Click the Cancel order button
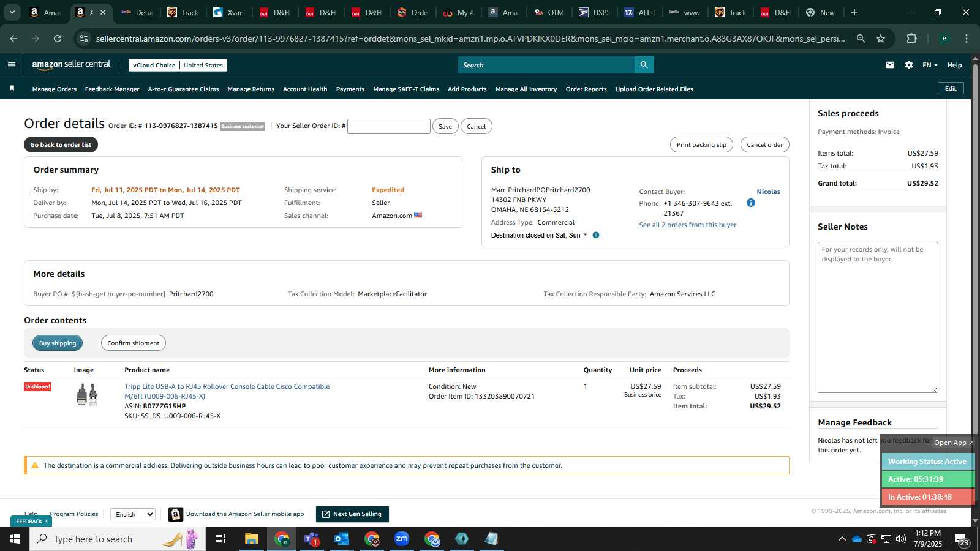The image size is (980, 551). coord(764,144)
